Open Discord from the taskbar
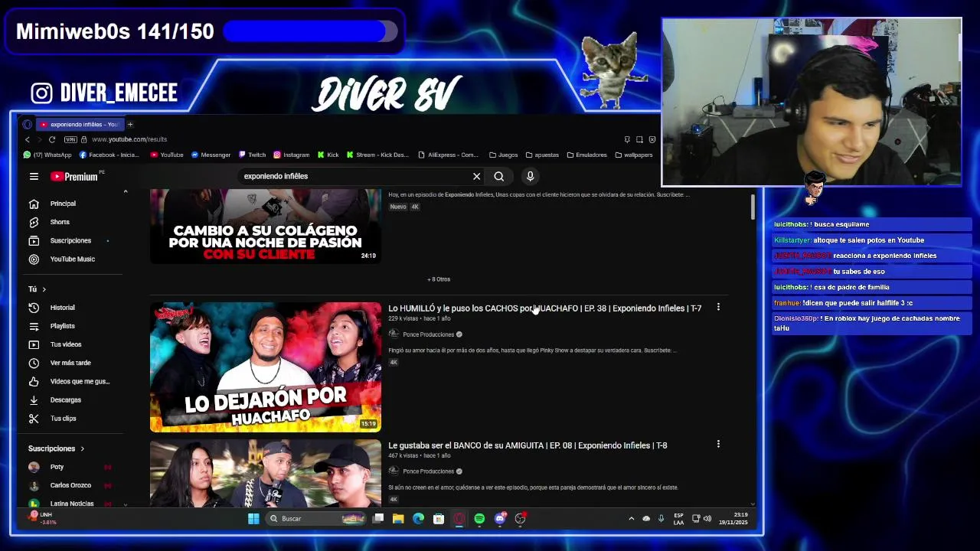This screenshot has height=551, width=980. click(x=500, y=519)
